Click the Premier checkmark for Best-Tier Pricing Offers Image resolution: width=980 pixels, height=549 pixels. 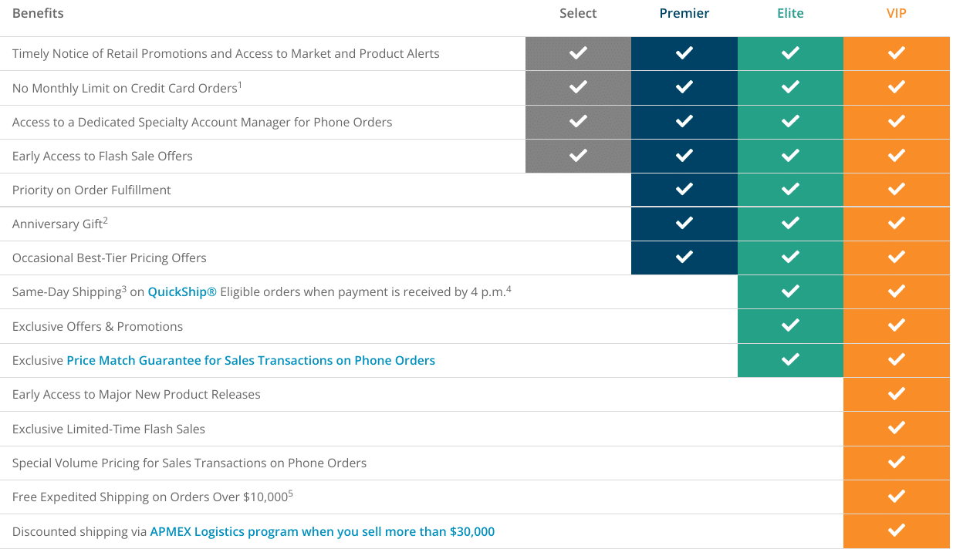pos(684,258)
